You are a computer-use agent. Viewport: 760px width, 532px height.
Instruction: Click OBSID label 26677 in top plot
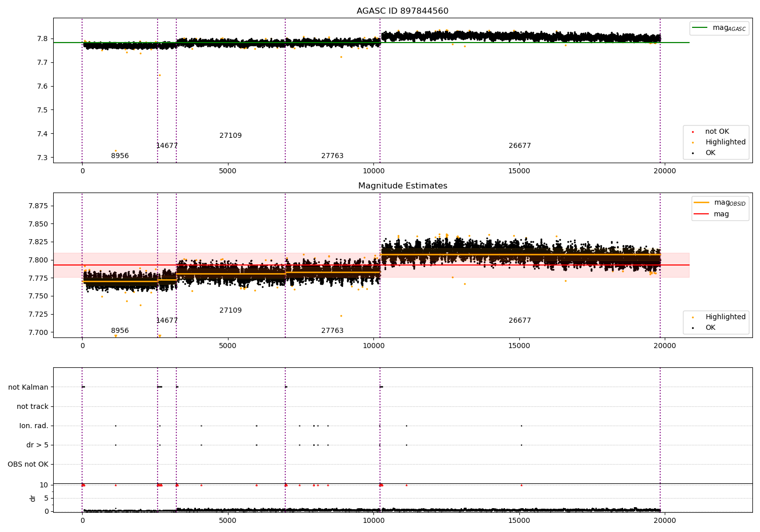tap(520, 146)
